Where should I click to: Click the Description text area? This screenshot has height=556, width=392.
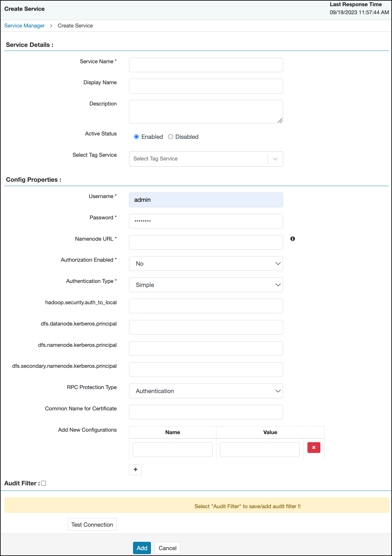tap(206, 111)
